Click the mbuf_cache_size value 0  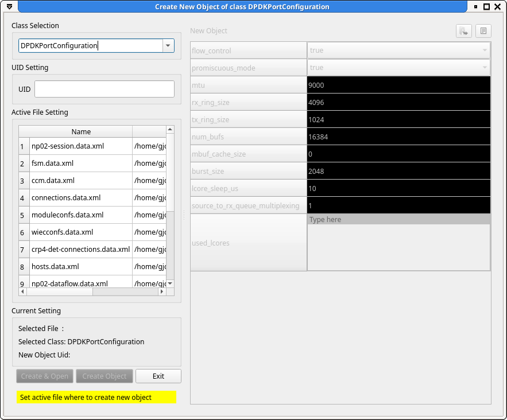coord(398,154)
